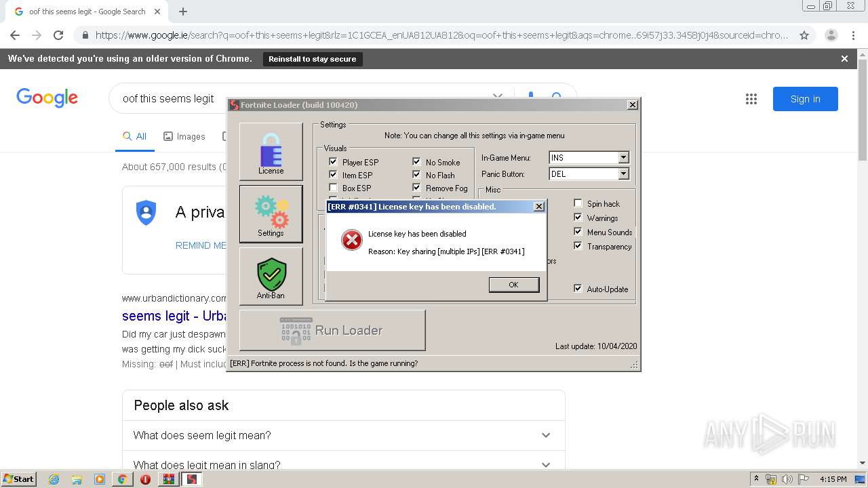Open the Panic Button key dropdown
The height and width of the screenshot is (488, 868).
(x=623, y=174)
